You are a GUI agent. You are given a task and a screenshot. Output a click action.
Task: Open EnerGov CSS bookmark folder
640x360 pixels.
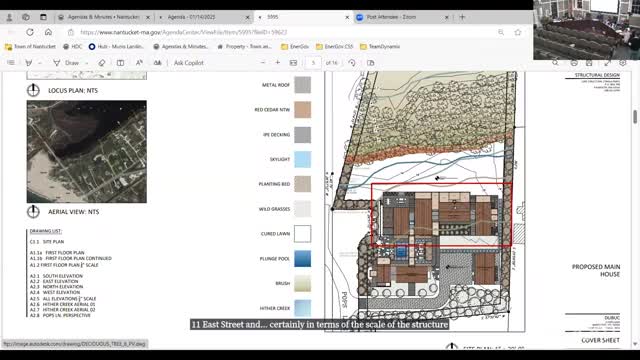point(334,47)
